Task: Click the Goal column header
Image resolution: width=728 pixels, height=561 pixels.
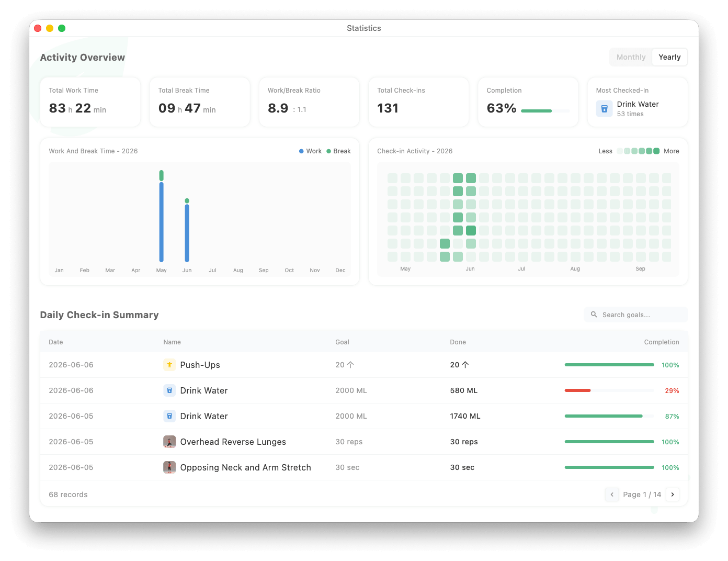Action: 342,342
